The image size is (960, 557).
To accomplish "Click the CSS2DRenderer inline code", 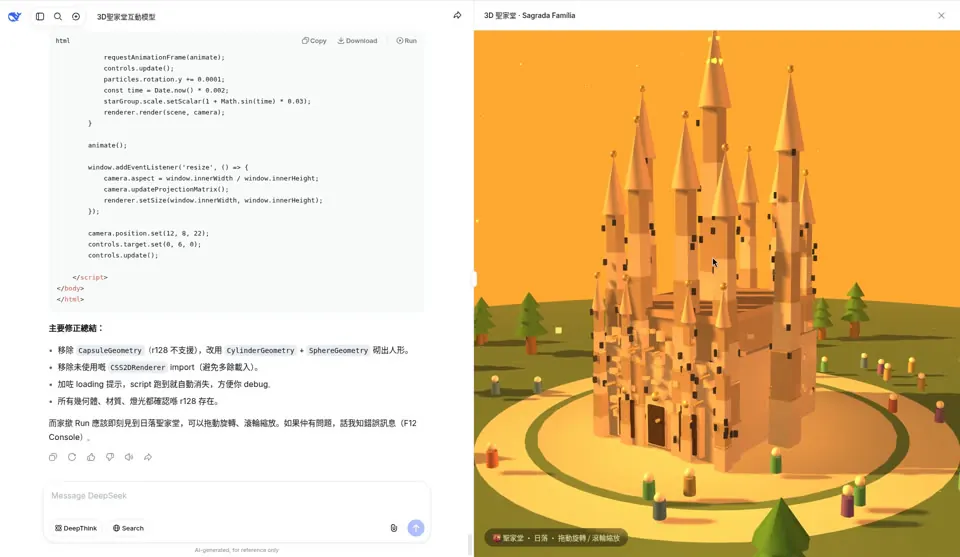I will pyautogui.click(x=138, y=368).
